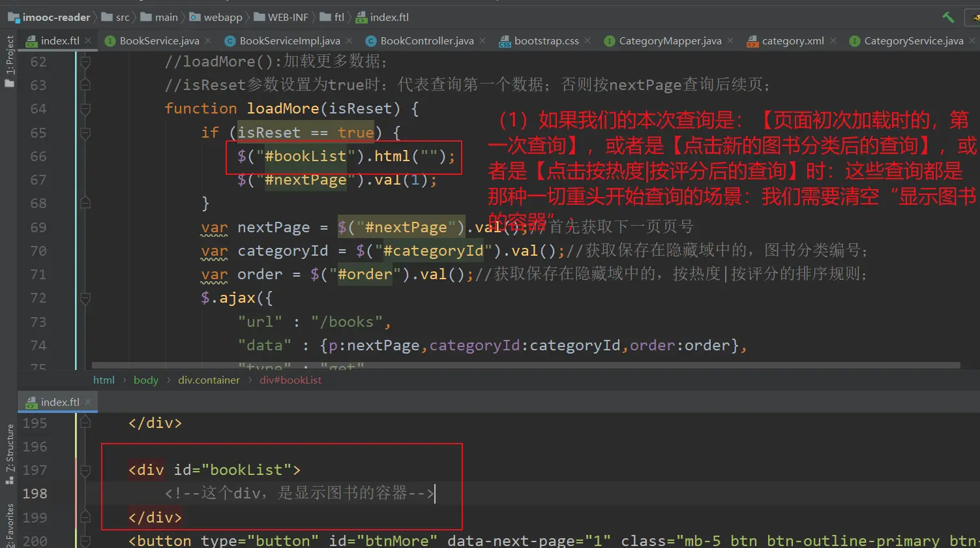Close the BookController.java tab
Viewport: 980px width, 548px height.
click(x=483, y=40)
